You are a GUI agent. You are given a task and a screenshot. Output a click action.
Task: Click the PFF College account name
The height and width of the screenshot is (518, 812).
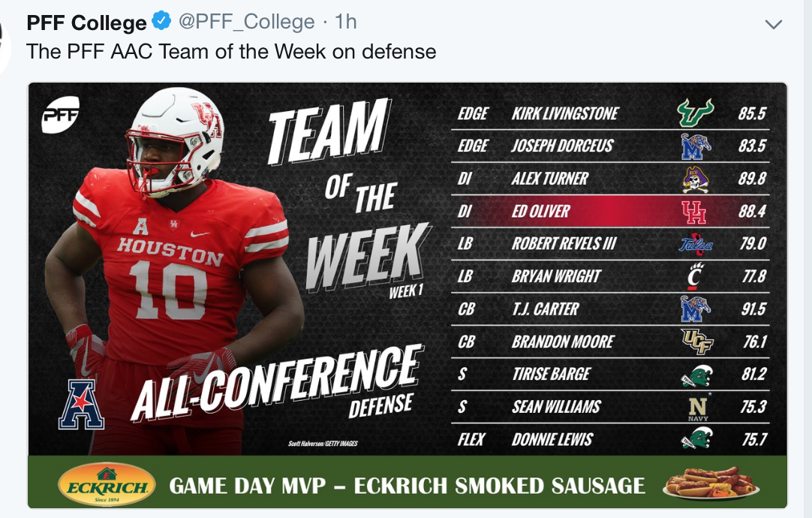click(86, 23)
